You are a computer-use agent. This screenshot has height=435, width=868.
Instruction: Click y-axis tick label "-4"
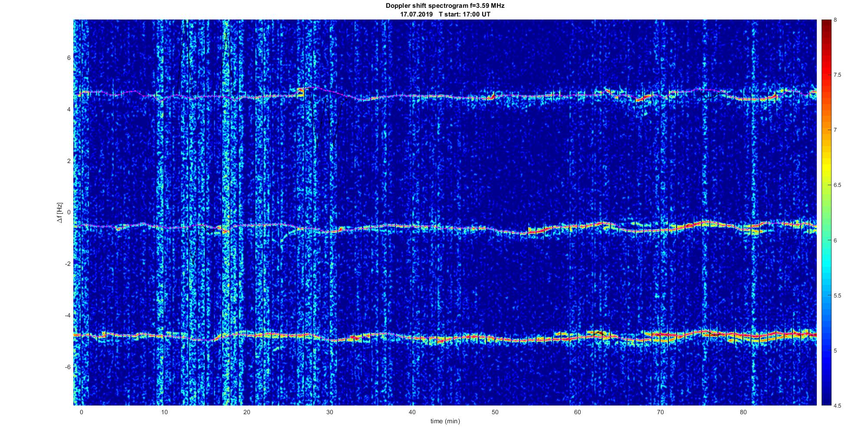tap(68, 315)
